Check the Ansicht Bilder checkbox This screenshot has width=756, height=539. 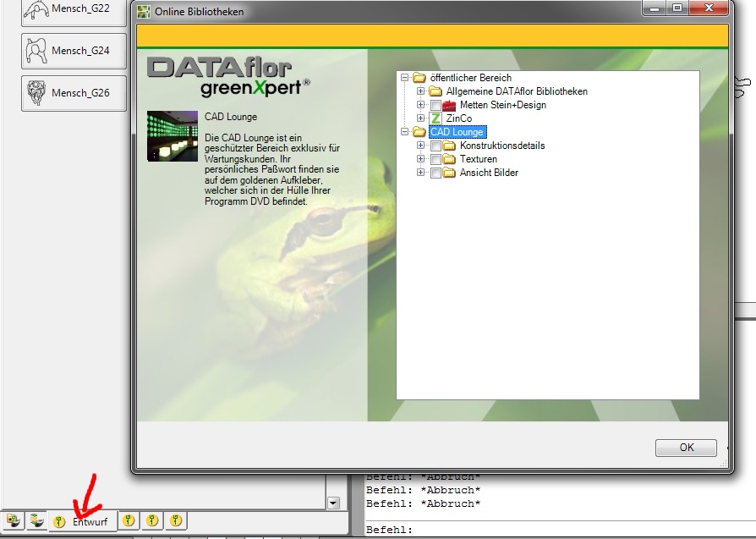tap(436, 173)
